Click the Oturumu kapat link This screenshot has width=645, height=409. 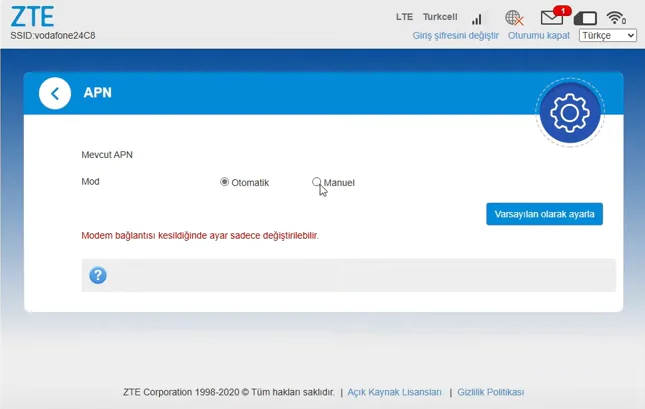[538, 35]
